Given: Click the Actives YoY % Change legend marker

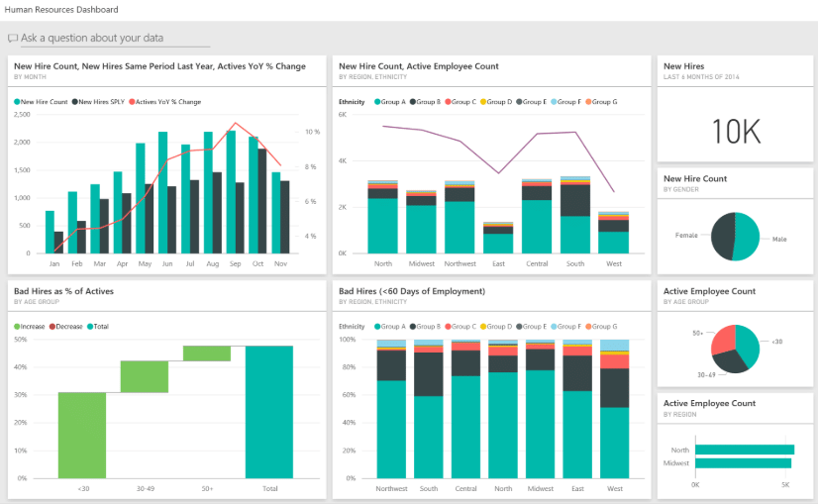Looking at the screenshot, I should [x=132, y=102].
